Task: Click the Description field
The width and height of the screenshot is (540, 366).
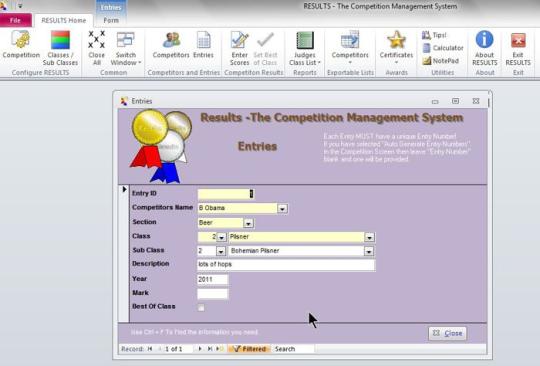Action: [286, 264]
